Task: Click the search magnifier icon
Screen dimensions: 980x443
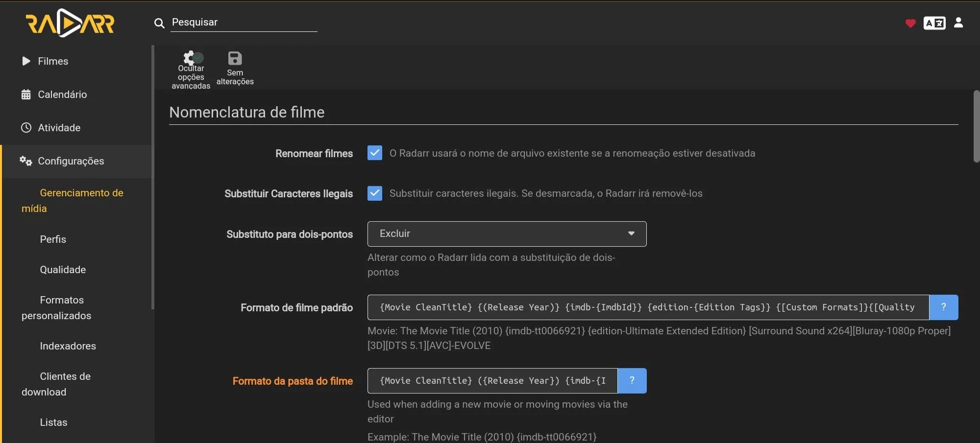Action: coord(159,23)
